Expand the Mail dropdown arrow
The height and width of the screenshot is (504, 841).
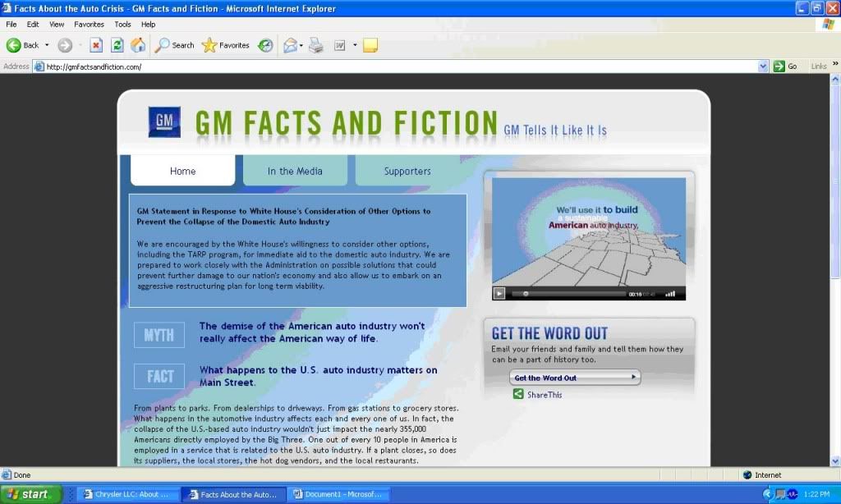(x=301, y=46)
